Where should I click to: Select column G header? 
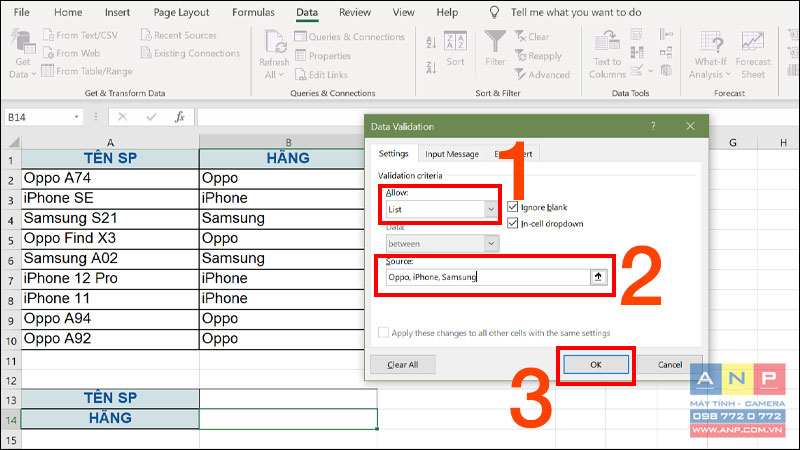click(733, 143)
